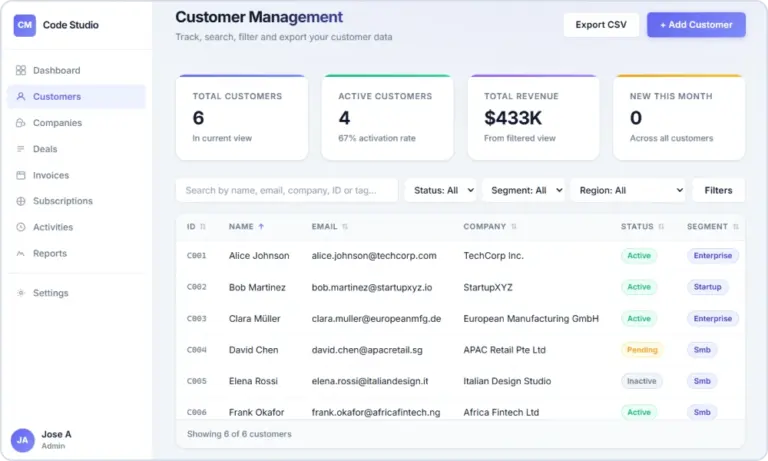768x461 pixels.
Task: Click the Invoices icon in sidebar
Action: 21,175
